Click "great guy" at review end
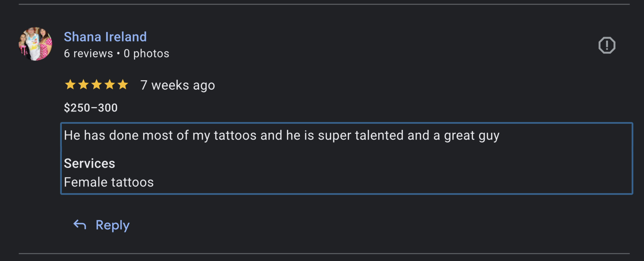 point(472,136)
